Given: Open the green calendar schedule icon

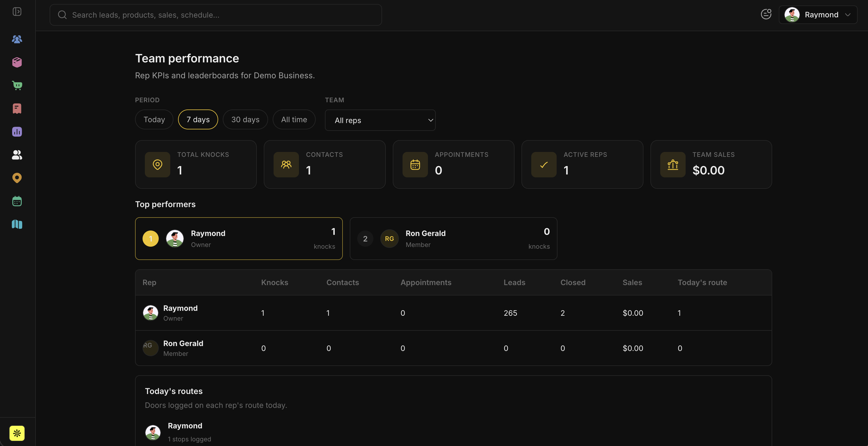Looking at the screenshot, I should [x=17, y=201].
